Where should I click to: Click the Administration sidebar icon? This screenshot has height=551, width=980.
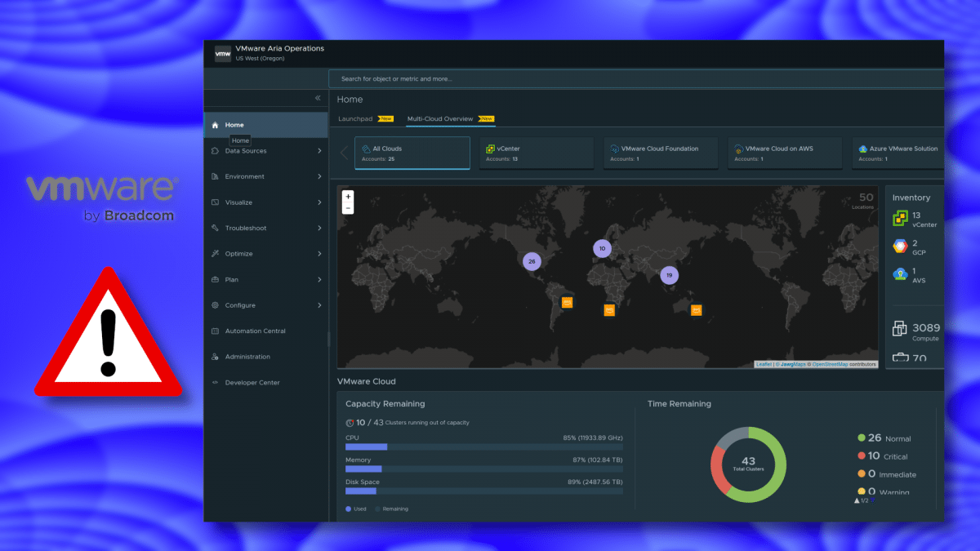(x=215, y=357)
